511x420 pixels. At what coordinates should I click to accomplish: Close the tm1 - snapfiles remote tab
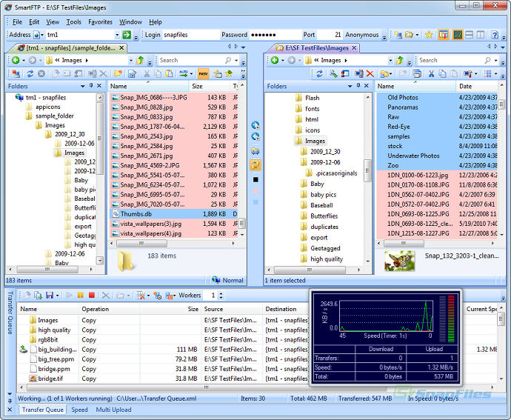point(121,48)
